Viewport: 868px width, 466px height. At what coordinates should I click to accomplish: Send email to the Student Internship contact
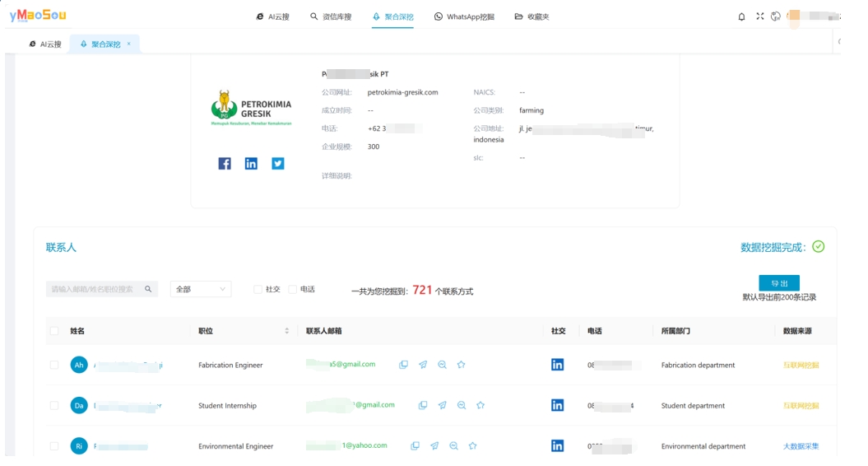[x=442, y=405]
